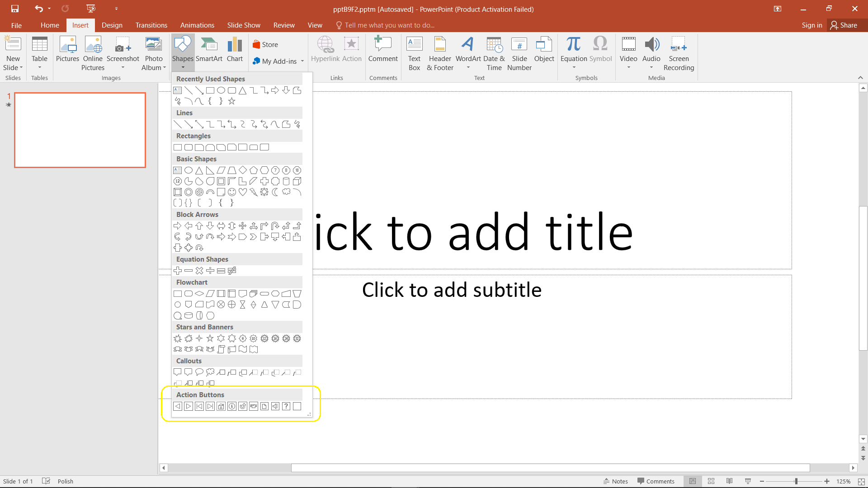Insert a Text Box
Image resolution: width=868 pixels, height=488 pixels.
pos(414,53)
